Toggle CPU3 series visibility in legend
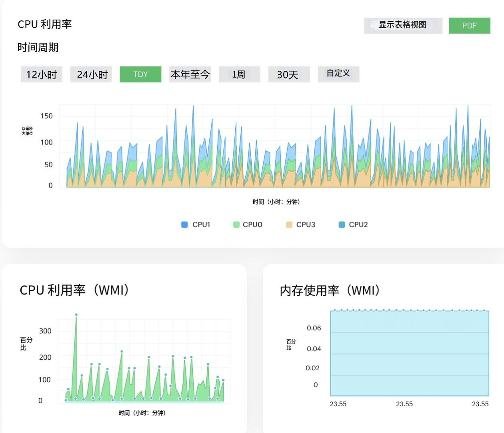The image size is (504, 433). (306, 225)
